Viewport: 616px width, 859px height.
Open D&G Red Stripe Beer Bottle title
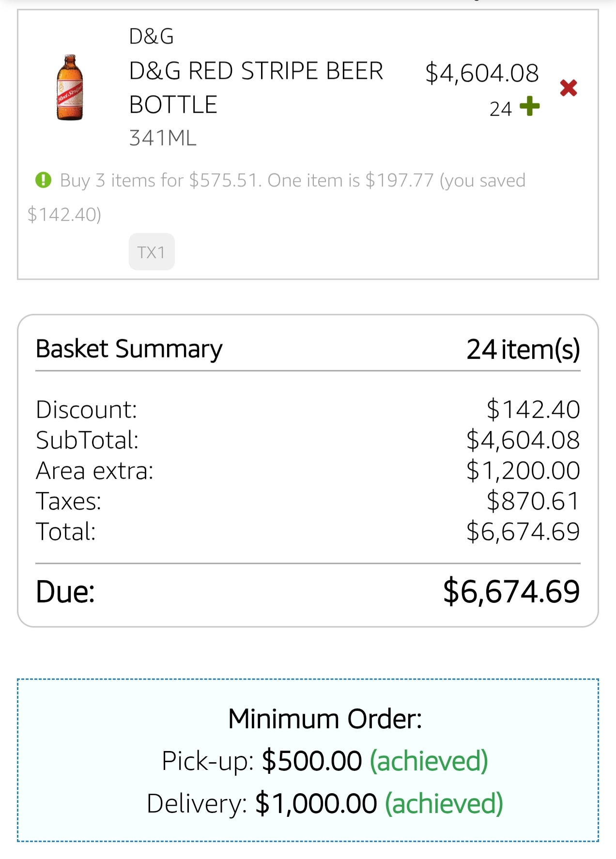coord(256,88)
